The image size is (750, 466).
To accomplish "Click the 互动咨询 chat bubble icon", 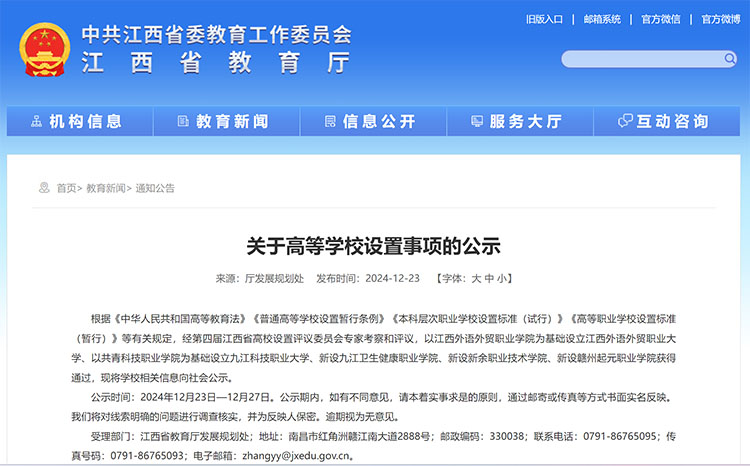I will pyautogui.click(x=624, y=121).
